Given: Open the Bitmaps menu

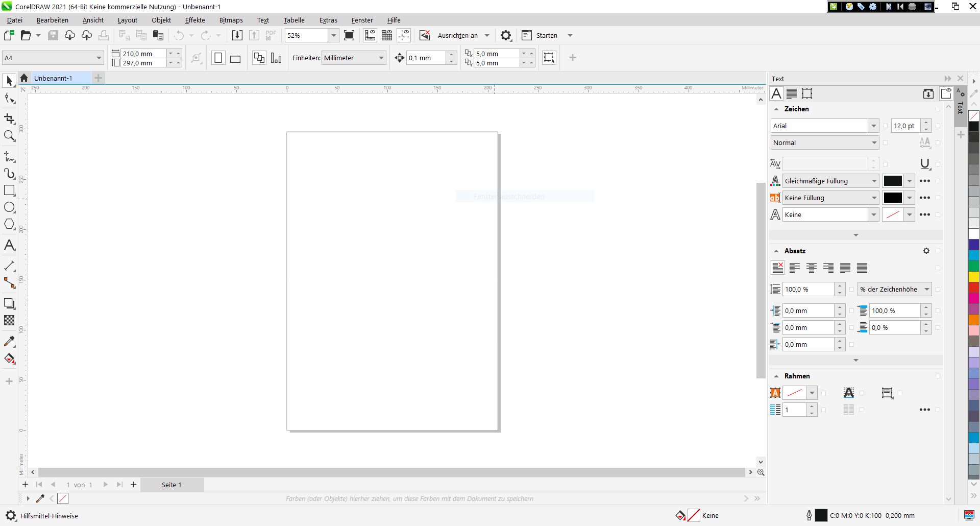Looking at the screenshot, I should tap(231, 20).
